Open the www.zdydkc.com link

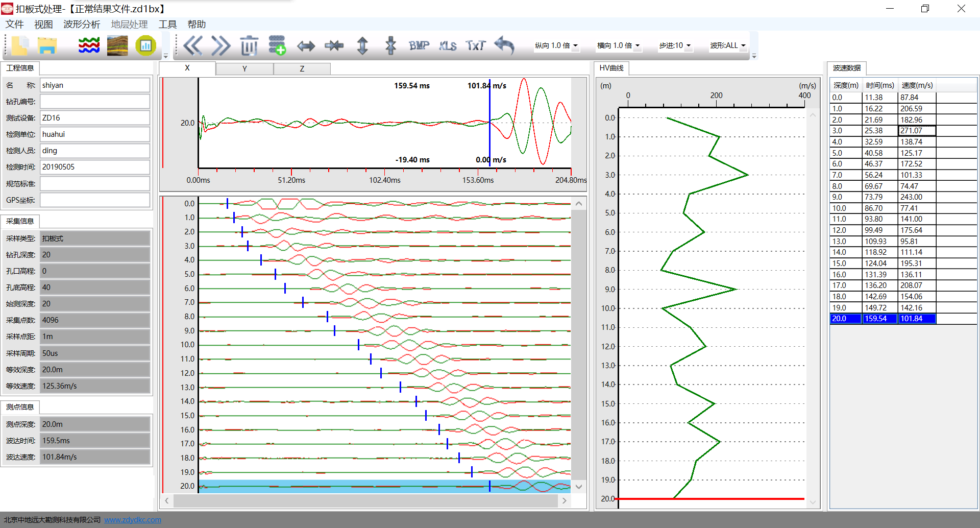point(133,520)
